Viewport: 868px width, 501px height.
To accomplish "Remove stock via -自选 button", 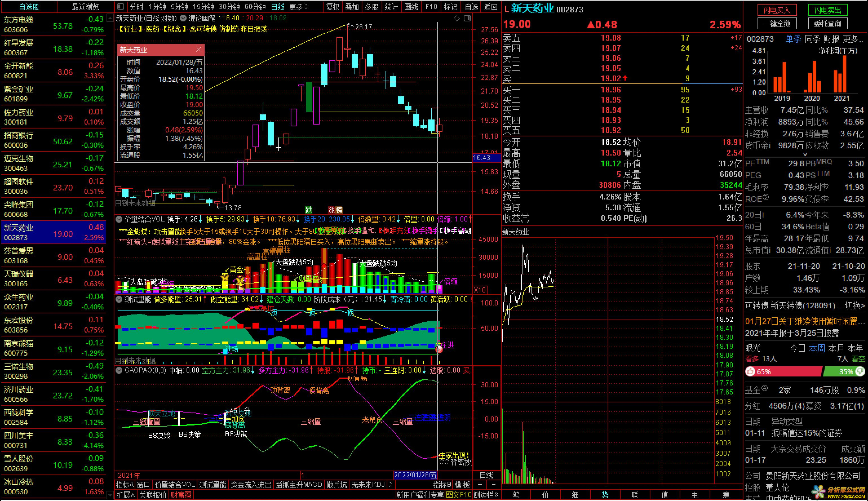I will point(470,7).
